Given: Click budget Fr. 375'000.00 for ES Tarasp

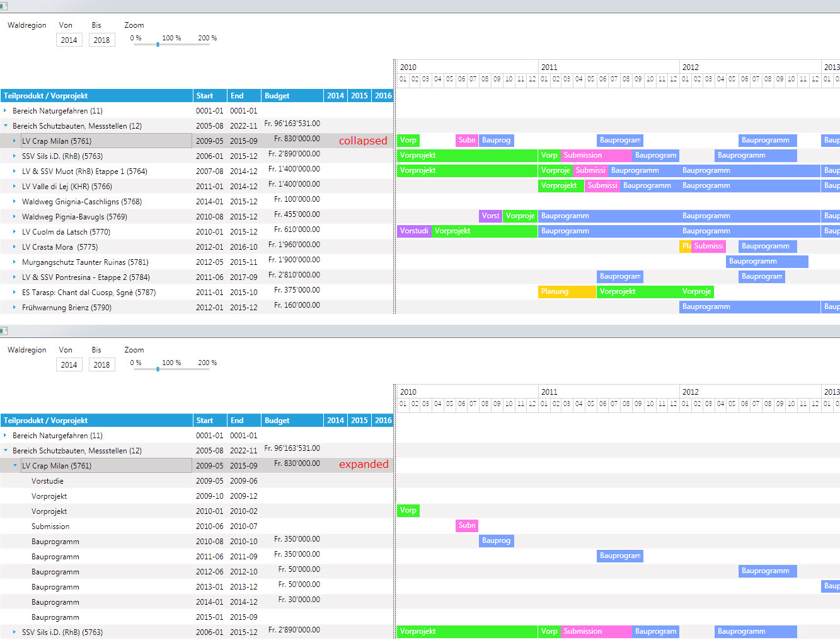Looking at the screenshot, I should (x=297, y=290).
